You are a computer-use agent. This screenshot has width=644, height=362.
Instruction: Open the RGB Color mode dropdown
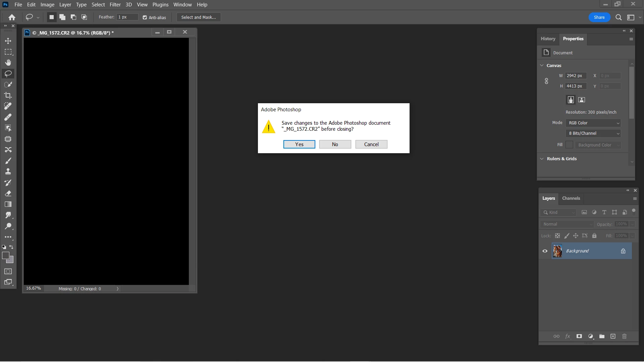593,123
